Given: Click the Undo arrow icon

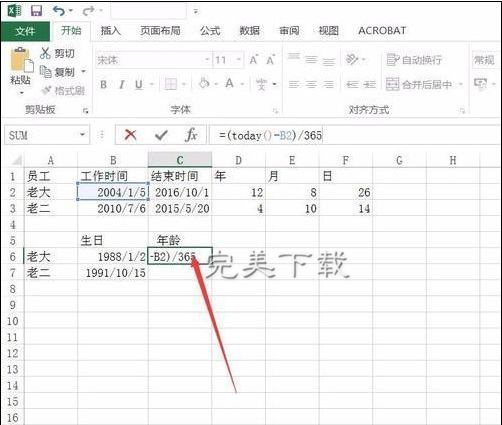Looking at the screenshot, I should tap(59, 11).
